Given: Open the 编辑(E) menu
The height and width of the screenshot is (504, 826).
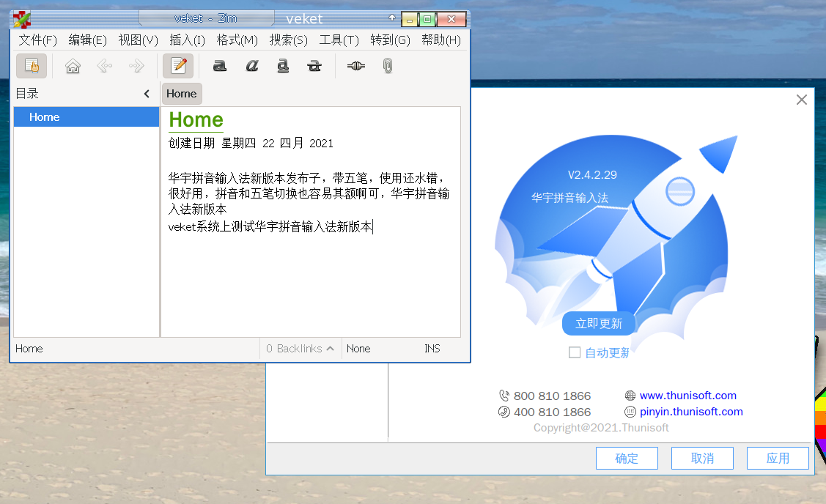Looking at the screenshot, I should coord(87,40).
